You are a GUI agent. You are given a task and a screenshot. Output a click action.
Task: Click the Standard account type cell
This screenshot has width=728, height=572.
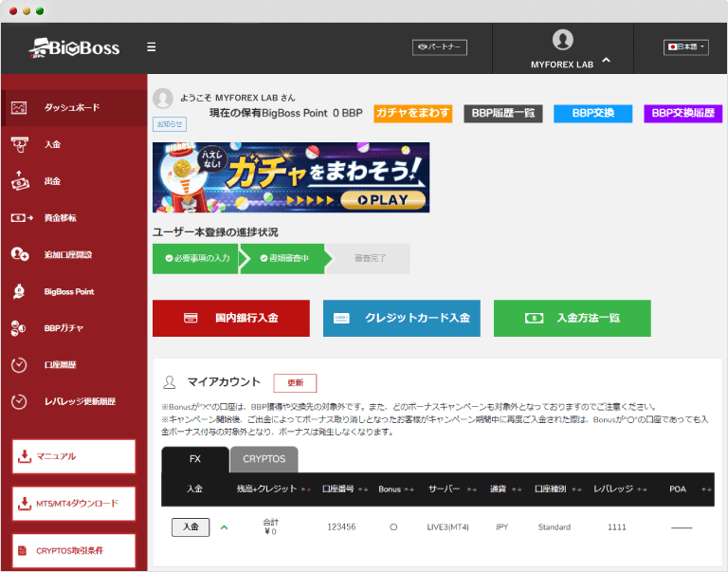coord(555,527)
